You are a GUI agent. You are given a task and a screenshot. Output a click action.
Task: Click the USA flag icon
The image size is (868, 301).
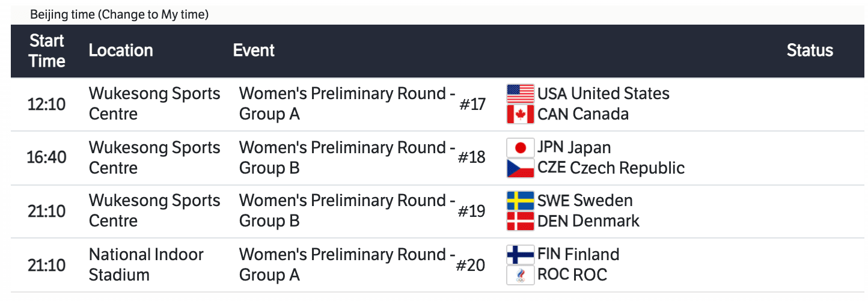(520, 94)
